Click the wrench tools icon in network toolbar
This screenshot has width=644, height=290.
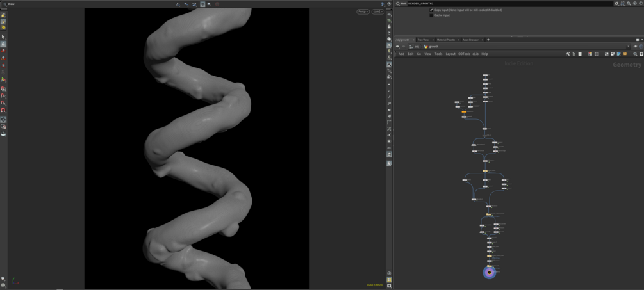(568, 54)
